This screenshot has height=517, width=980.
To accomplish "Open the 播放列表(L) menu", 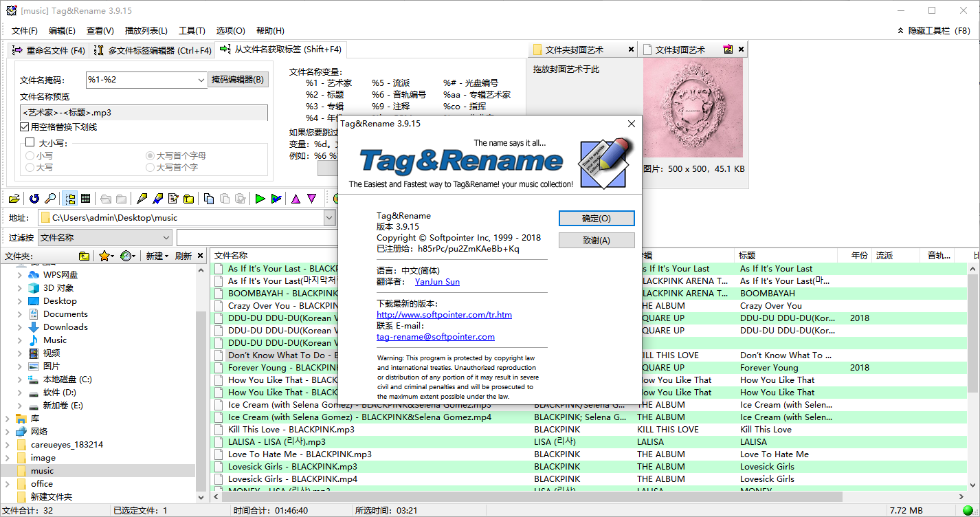I will tap(146, 30).
